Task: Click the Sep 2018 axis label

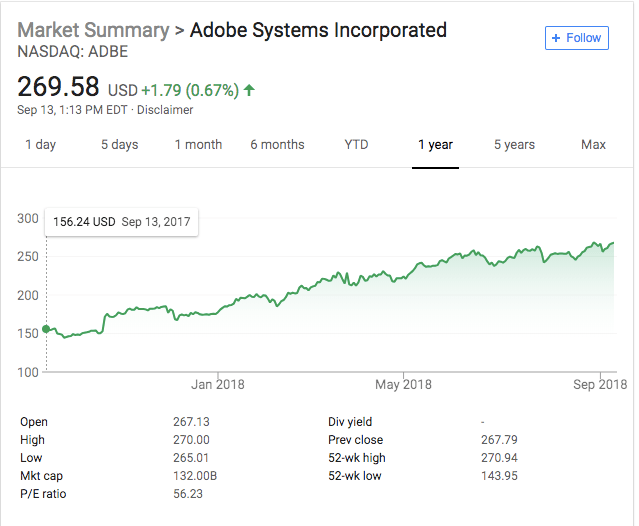Action: click(600, 384)
